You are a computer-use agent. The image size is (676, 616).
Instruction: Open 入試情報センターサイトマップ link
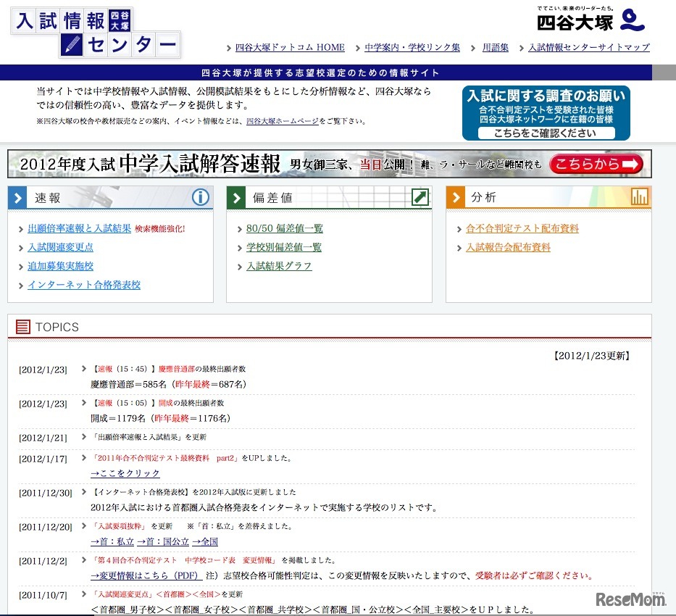(x=589, y=48)
